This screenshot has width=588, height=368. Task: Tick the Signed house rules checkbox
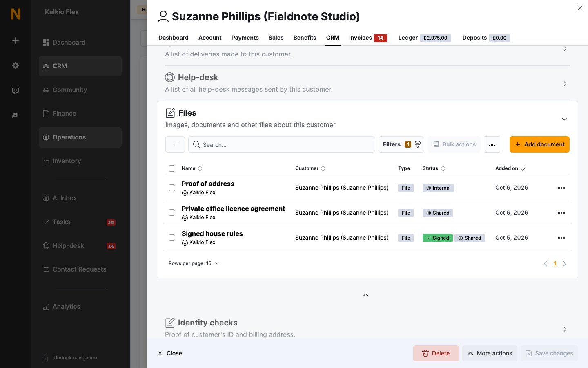172,238
